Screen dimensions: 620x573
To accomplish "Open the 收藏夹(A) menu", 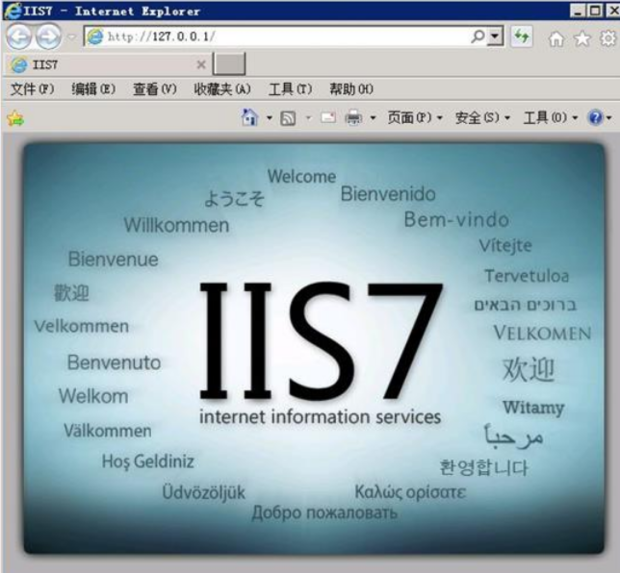I will click(222, 89).
